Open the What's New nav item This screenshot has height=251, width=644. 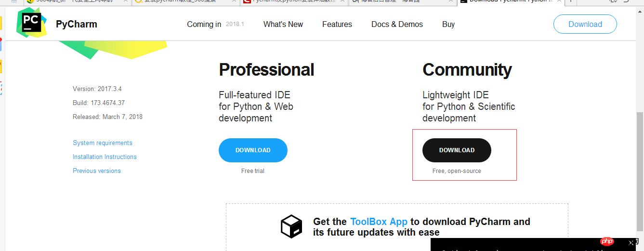click(283, 24)
